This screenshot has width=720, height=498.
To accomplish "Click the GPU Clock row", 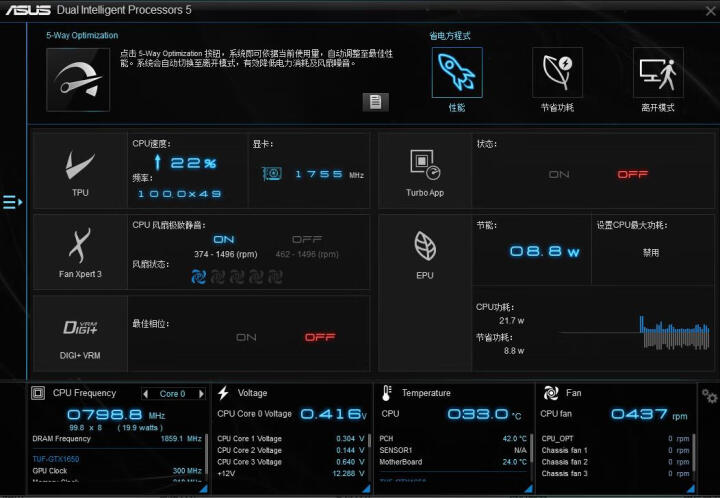I will point(117,471).
